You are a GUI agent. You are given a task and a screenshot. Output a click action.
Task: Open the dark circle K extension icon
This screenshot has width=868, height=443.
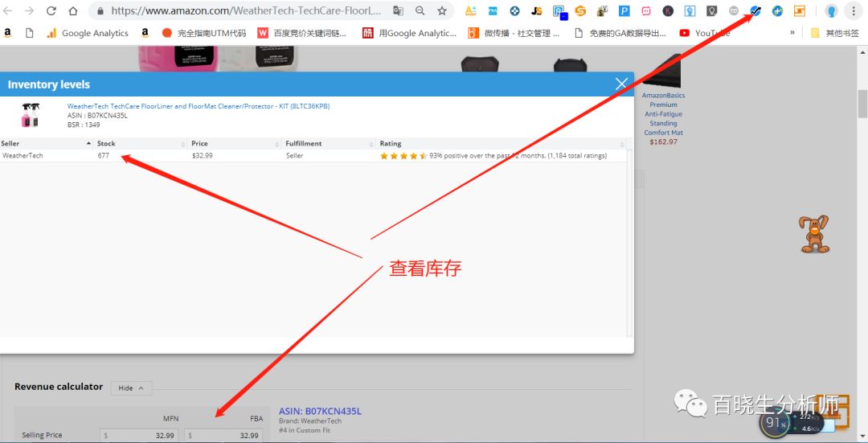tap(668, 10)
